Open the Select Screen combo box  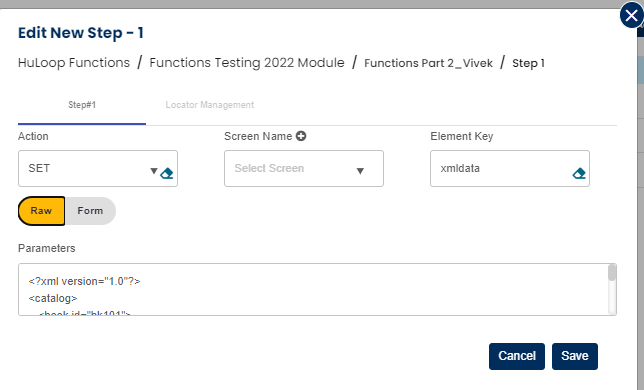tap(304, 168)
